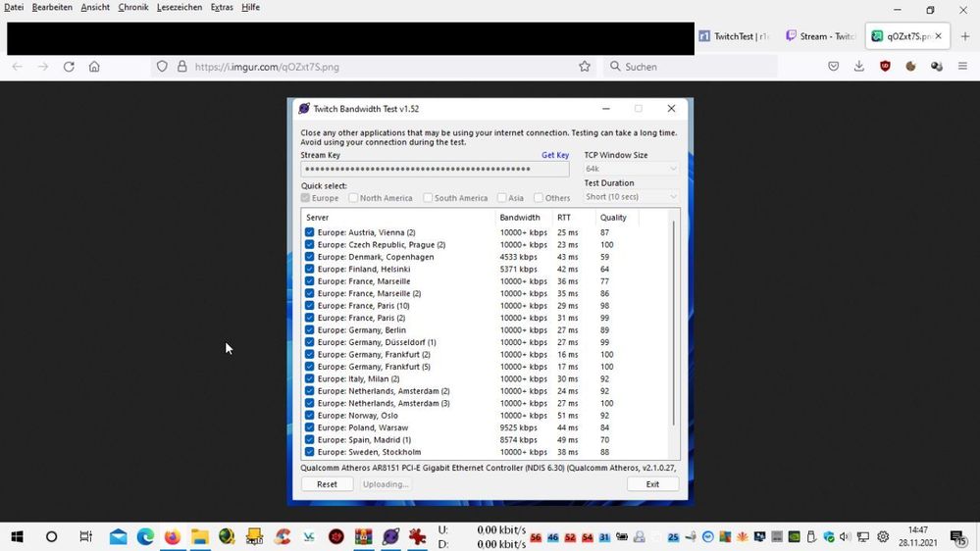Viewport: 980px width, 551px height.
Task: Uncheck the Sweden, Stockholm server checkbox
Action: 309,452
